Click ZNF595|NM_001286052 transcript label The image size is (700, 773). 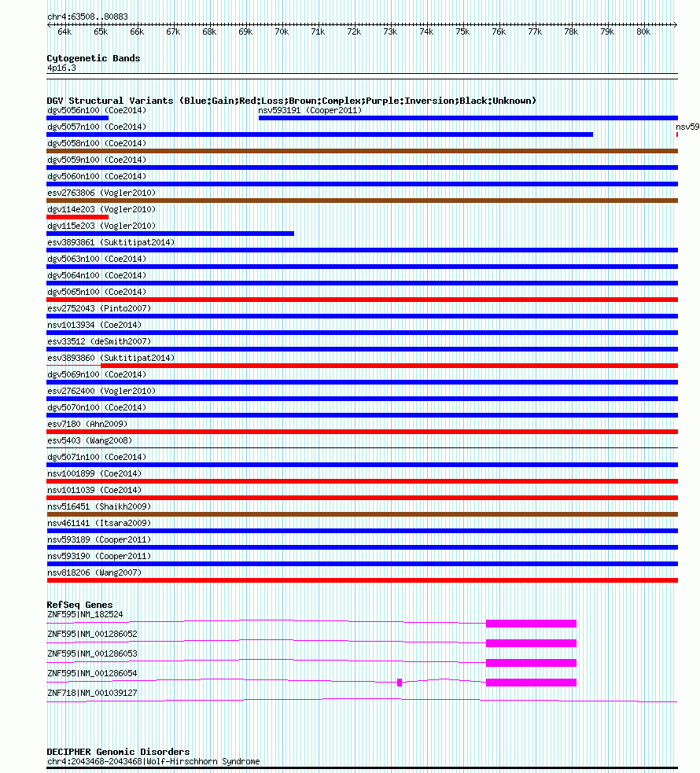coord(92,634)
